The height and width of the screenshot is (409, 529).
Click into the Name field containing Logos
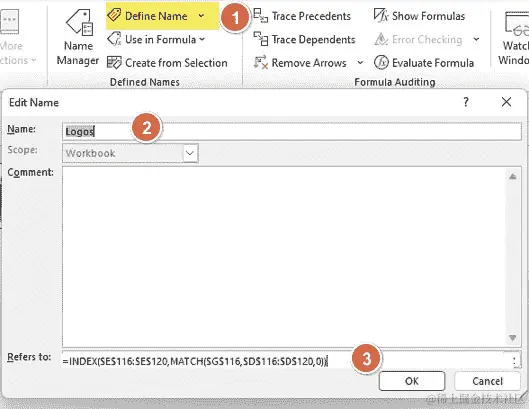click(x=292, y=131)
